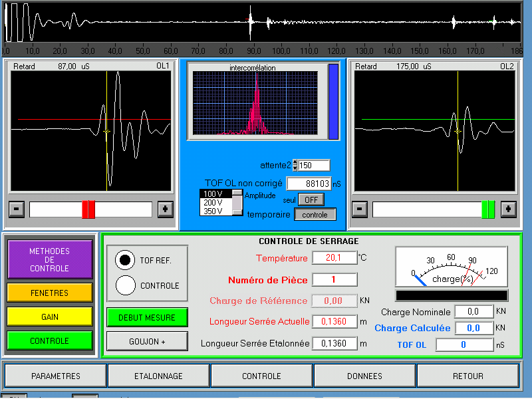Select the TOF REF. radio button
The height and width of the screenshot is (399, 532).
[125, 260]
